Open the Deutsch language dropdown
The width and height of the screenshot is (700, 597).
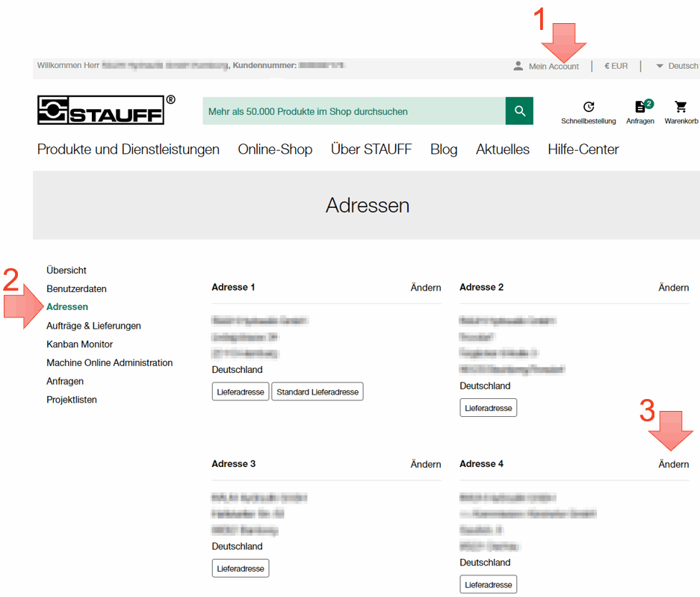coord(677,66)
